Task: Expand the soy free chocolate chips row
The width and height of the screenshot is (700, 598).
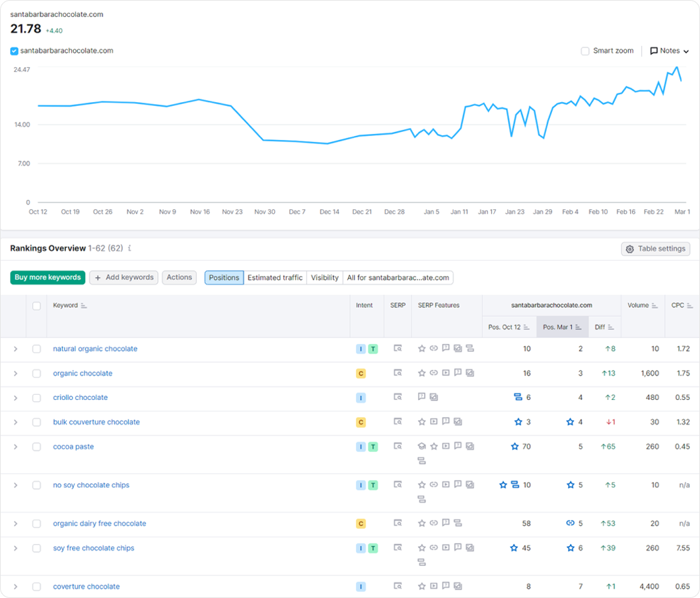Action: tap(15, 549)
